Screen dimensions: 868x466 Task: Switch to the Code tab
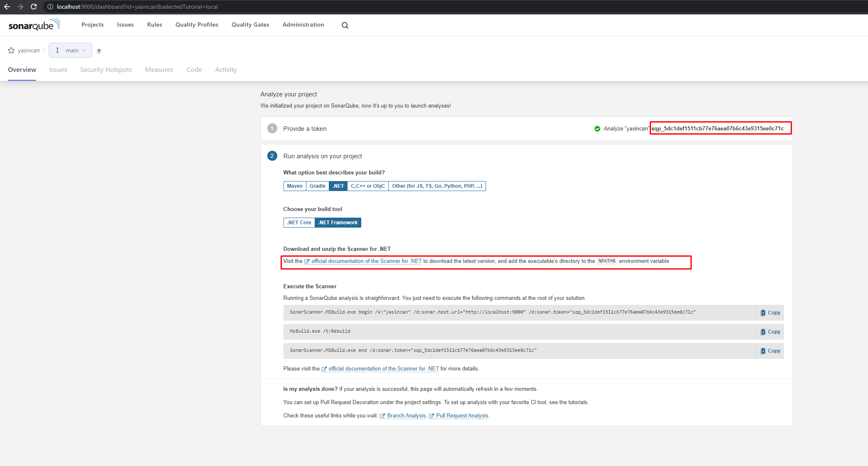coord(194,70)
